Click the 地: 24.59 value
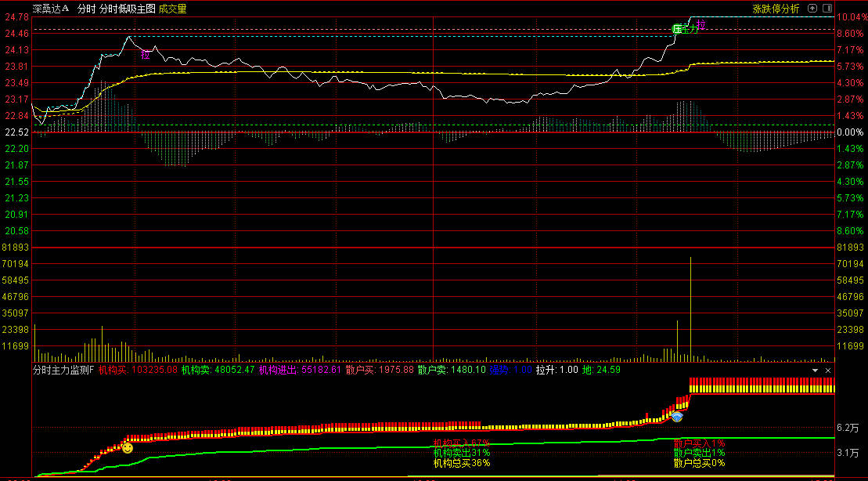 click(x=601, y=370)
